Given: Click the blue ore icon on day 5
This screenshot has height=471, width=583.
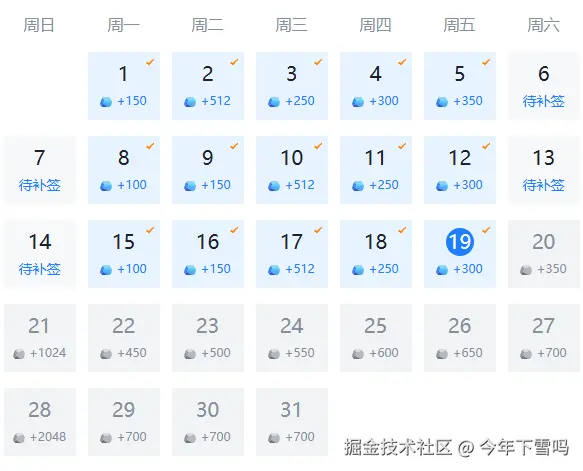Looking at the screenshot, I should (442, 101).
